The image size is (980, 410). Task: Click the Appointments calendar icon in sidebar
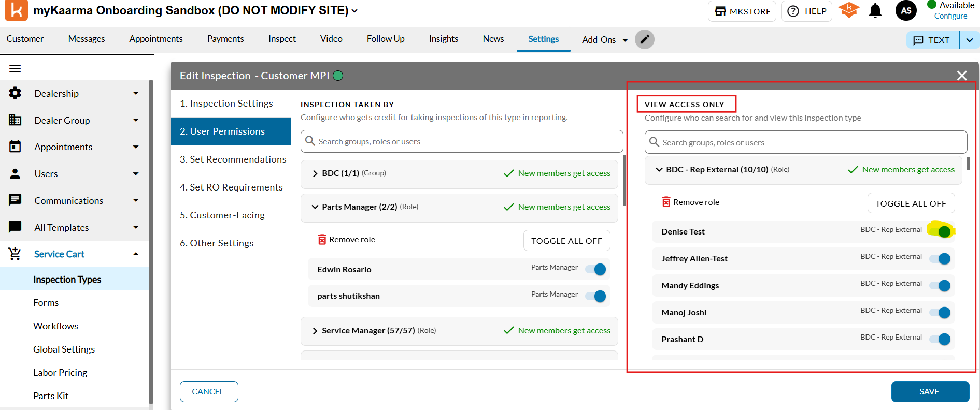click(15, 147)
